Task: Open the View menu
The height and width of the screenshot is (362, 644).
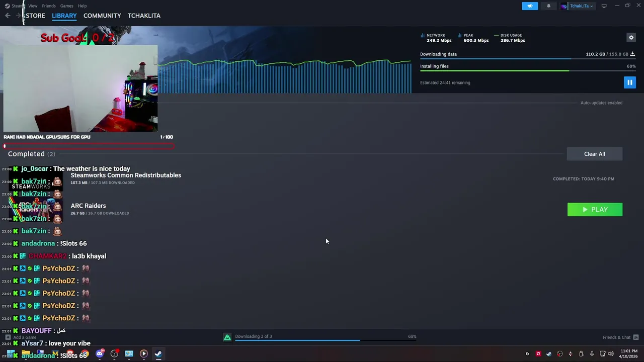Action: (33, 6)
